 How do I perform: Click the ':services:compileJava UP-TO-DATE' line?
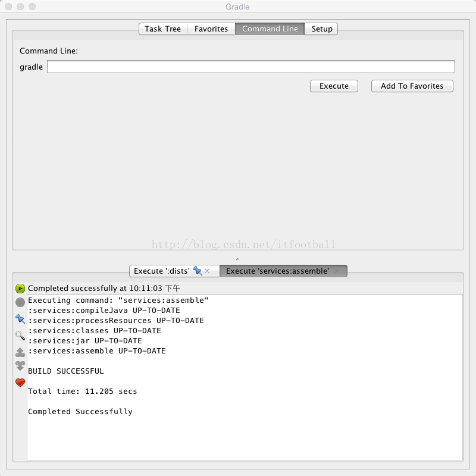104,310
